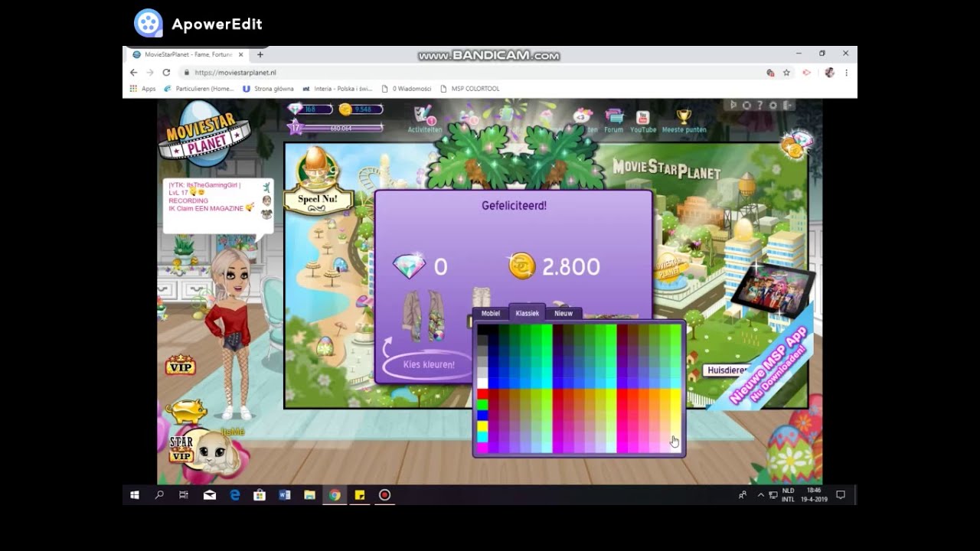This screenshot has height=551, width=980.
Task: Switch to the Klassiek color tab
Action: 527,312
